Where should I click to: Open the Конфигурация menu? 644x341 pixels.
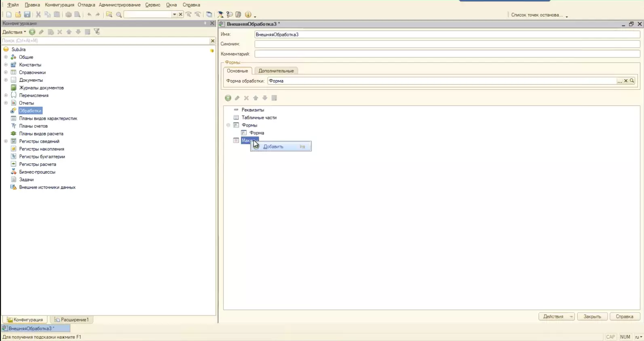(x=59, y=5)
